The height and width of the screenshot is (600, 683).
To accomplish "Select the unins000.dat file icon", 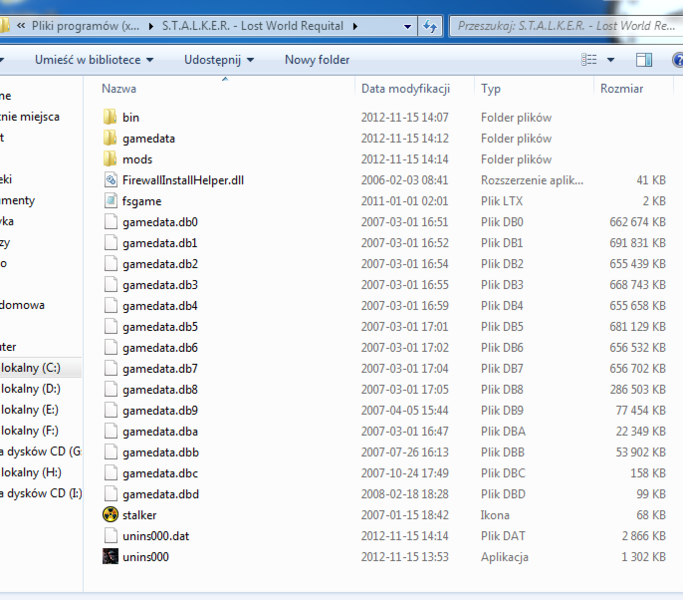I will coord(110,536).
